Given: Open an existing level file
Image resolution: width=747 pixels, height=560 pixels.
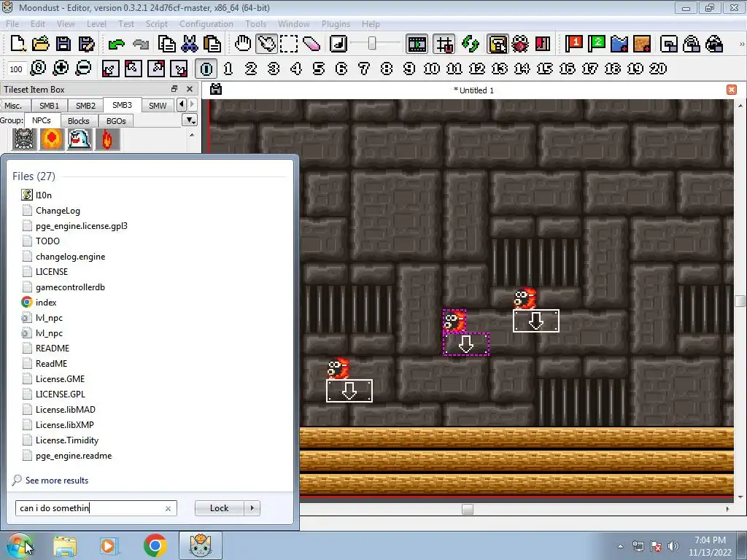Looking at the screenshot, I should pyautogui.click(x=41, y=44).
